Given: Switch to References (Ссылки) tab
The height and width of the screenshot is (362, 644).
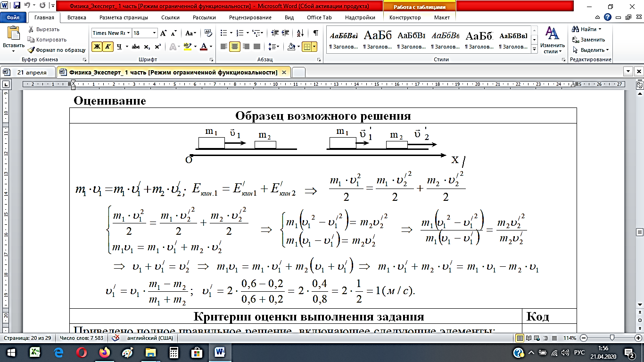Looking at the screenshot, I should pyautogui.click(x=170, y=17).
